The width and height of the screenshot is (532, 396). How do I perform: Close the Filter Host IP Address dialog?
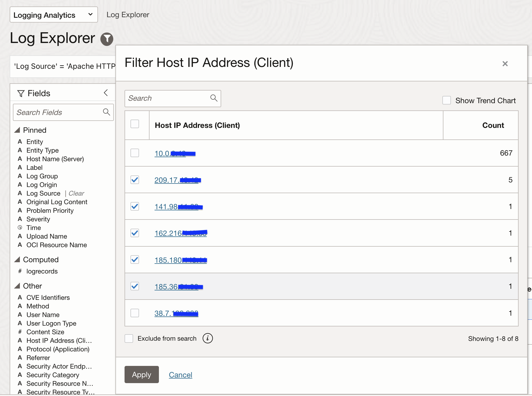point(505,64)
